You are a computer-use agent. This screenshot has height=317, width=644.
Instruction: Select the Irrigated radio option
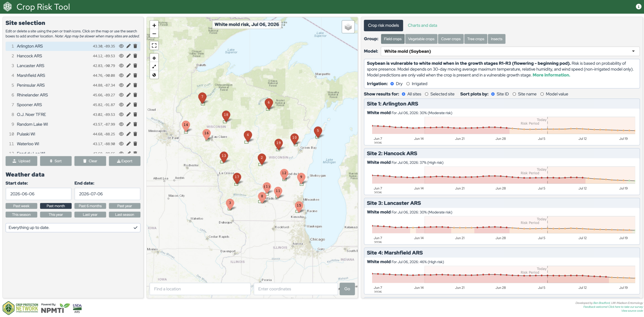click(x=408, y=84)
